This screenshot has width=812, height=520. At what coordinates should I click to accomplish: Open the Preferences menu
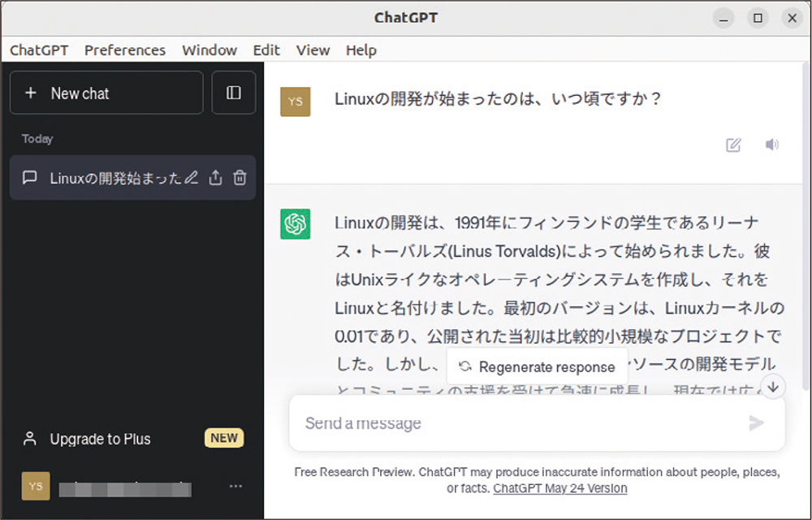pyautogui.click(x=124, y=50)
